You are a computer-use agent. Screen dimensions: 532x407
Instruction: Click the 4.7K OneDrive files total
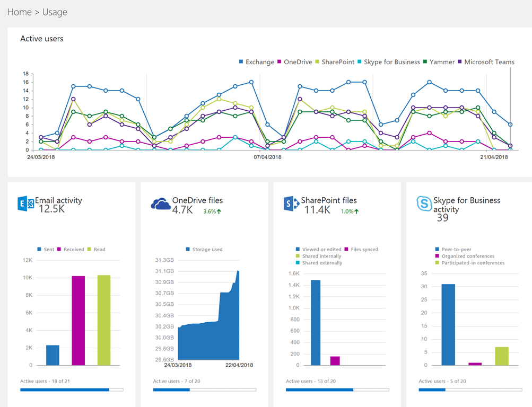182,210
